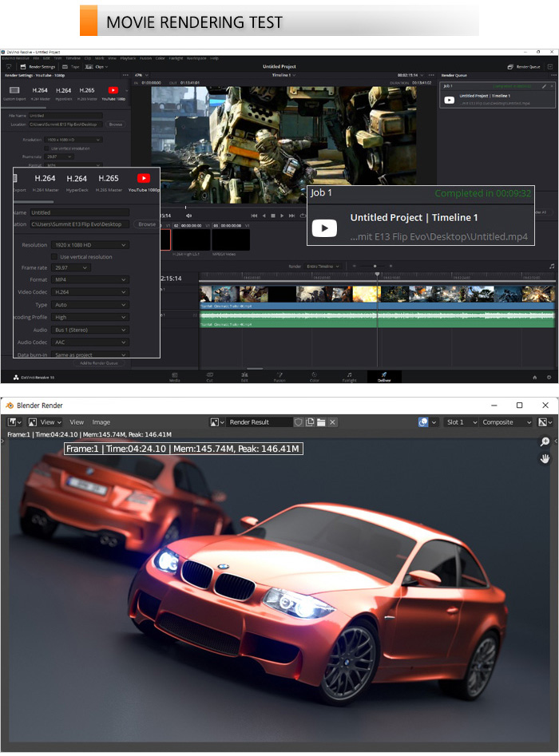Switch to the Cut page tab
The height and width of the screenshot is (756, 559).
click(210, 377)
